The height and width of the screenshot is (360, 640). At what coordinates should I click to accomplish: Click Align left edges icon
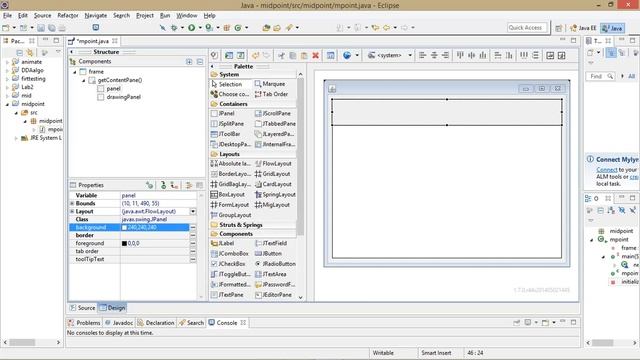[x=423, y=56]
